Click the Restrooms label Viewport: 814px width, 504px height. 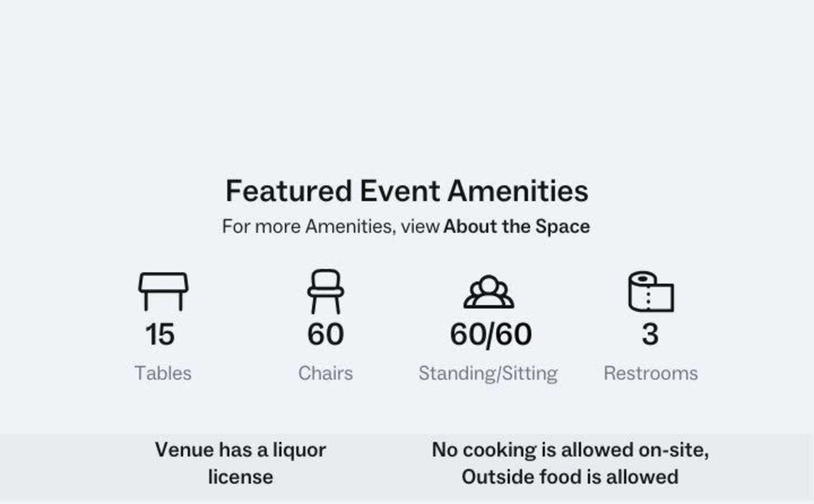click(651, 373)
